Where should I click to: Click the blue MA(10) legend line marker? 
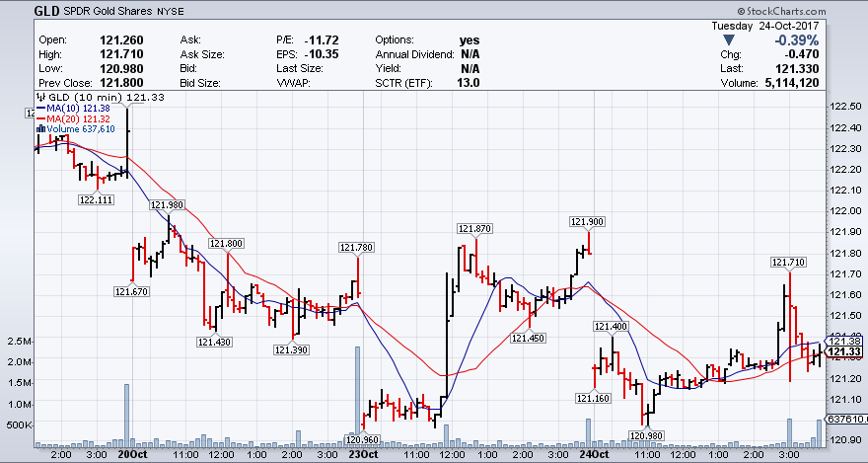[x=40, y=108]
